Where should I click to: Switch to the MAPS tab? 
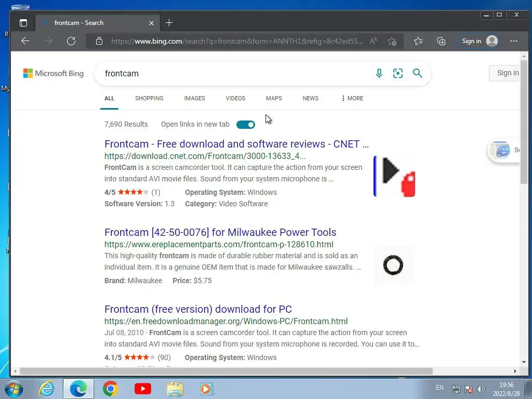pyautogui.click(x=274, y=98)
